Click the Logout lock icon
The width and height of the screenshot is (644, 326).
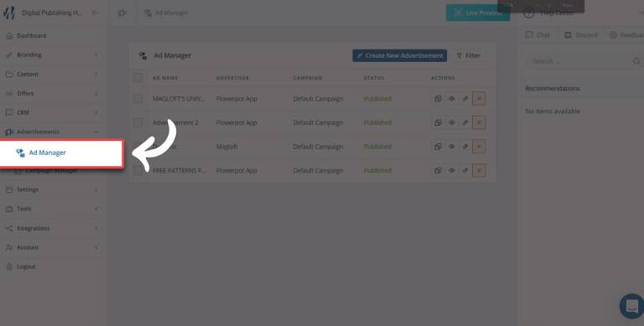click(x=9, y=266)
